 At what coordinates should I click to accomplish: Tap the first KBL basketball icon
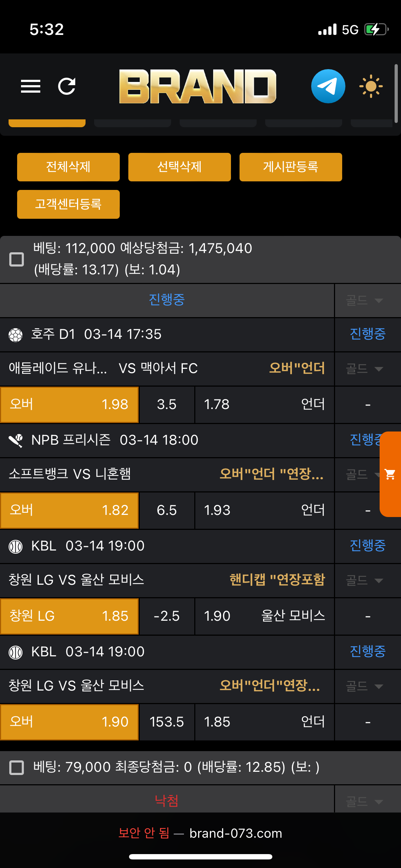[x=16, y=546]
